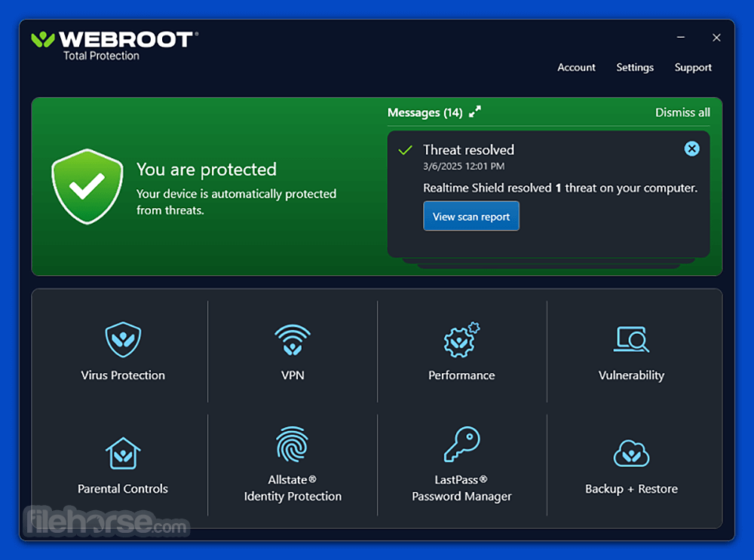Open the VPN wifi icon
This screenshot has height=560, width=754.
tap(293, 340)
